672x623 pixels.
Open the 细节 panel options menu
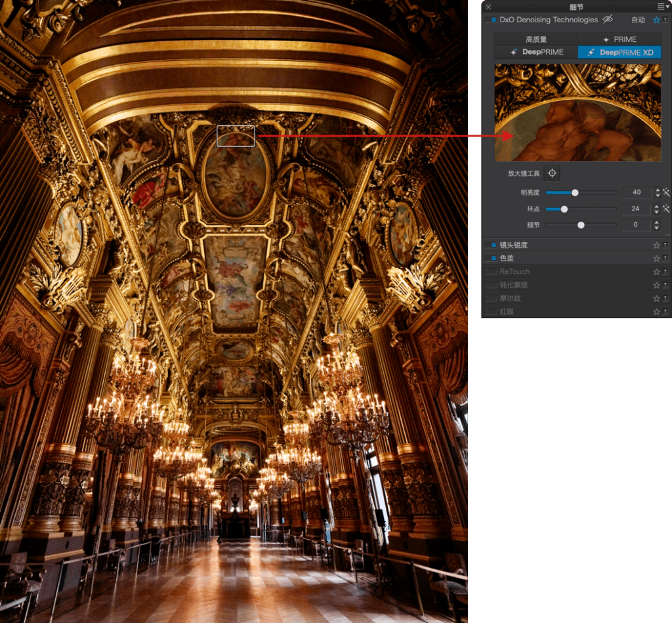(663, 7)
